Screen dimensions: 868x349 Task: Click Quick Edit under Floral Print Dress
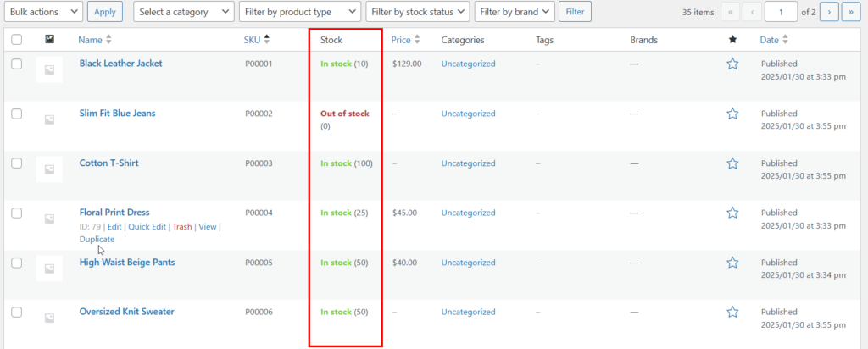point(147,227)
